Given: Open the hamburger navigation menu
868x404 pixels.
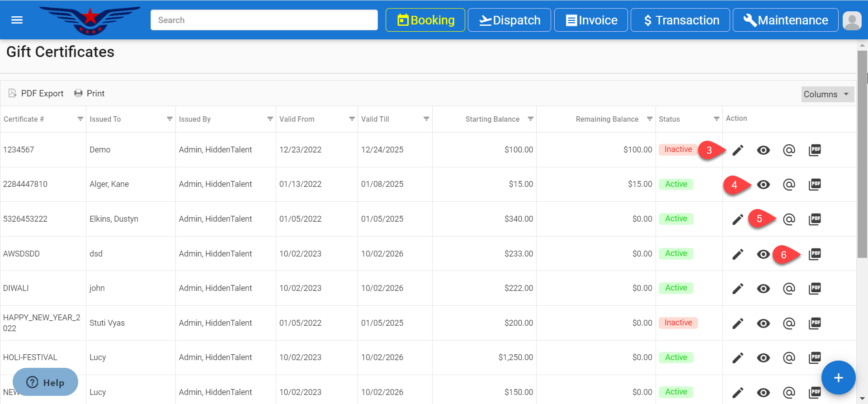Looking at the screenshot, I should (x=17, y=20).
